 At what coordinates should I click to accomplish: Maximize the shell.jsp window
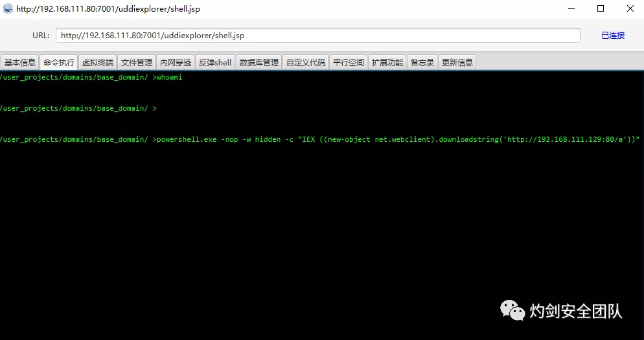pyautogui.click(x=601, y=8)
